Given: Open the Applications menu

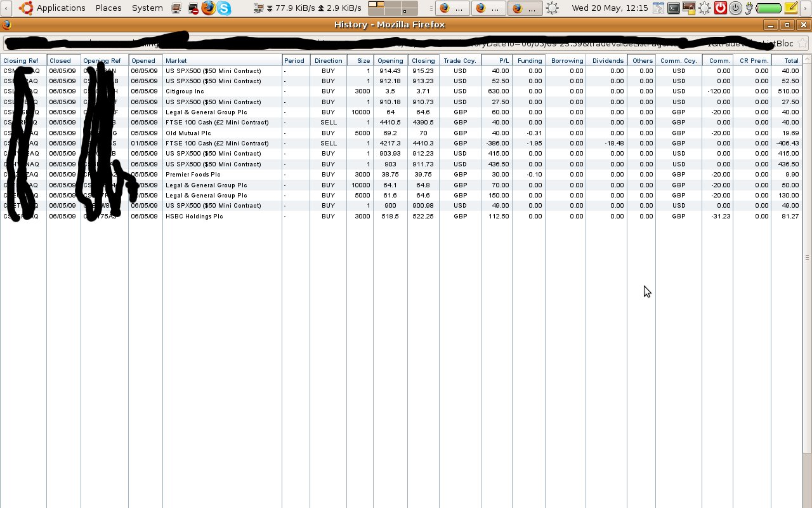Looking at the screenshot, I should 60,8.
